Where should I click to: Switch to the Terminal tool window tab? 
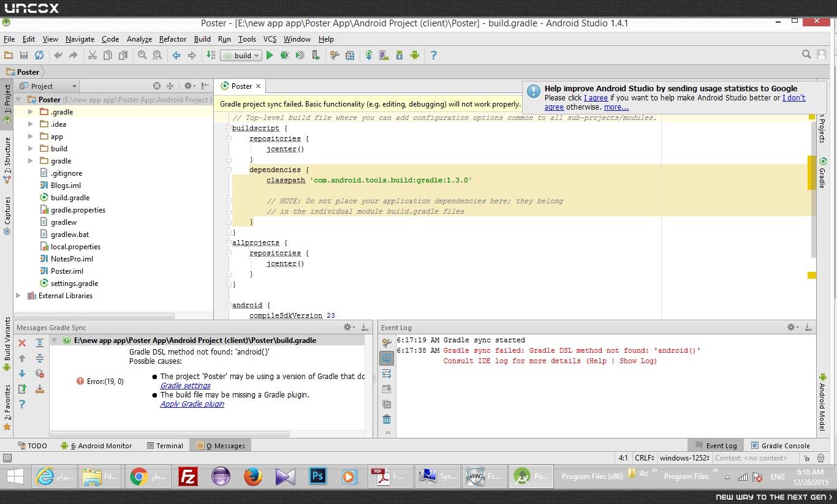165,446
